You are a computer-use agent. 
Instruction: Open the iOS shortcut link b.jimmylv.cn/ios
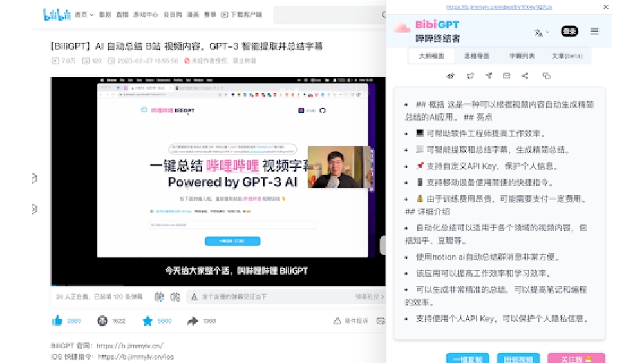tap(136, 357)
